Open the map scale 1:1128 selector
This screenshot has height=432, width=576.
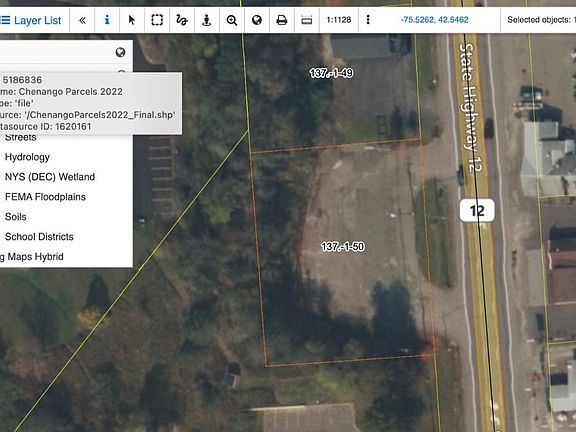339,20
